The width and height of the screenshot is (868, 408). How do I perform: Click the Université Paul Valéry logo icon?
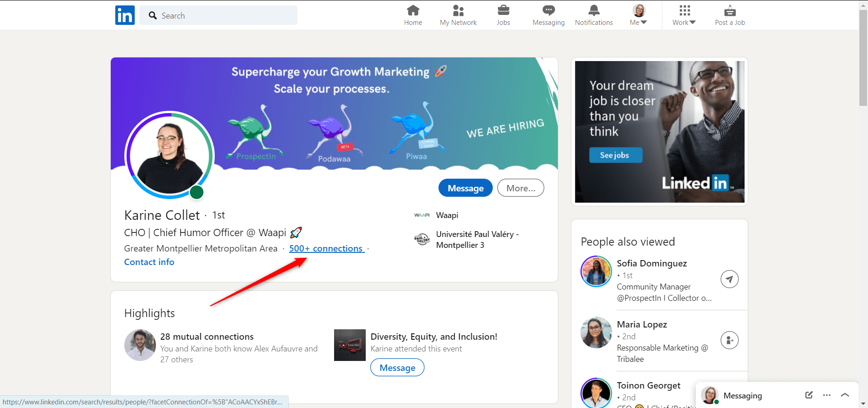pyautogui.click(x=422, y=239)
